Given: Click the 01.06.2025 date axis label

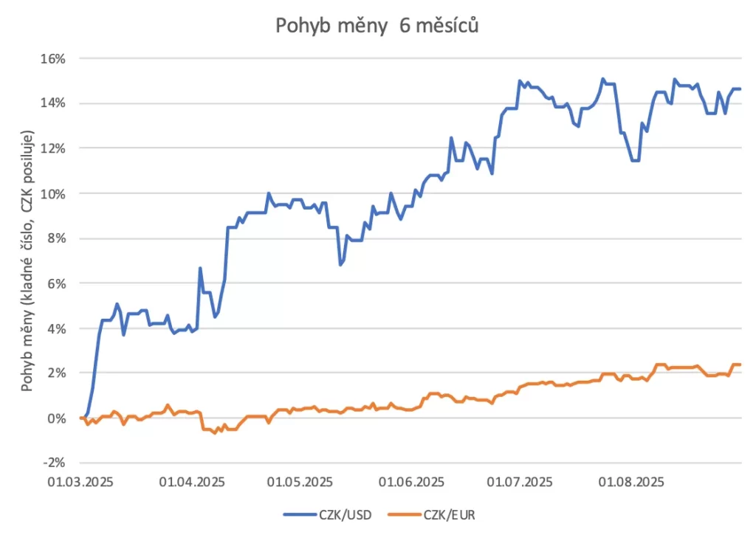Looking at the screenshot, I should (411, 482).
